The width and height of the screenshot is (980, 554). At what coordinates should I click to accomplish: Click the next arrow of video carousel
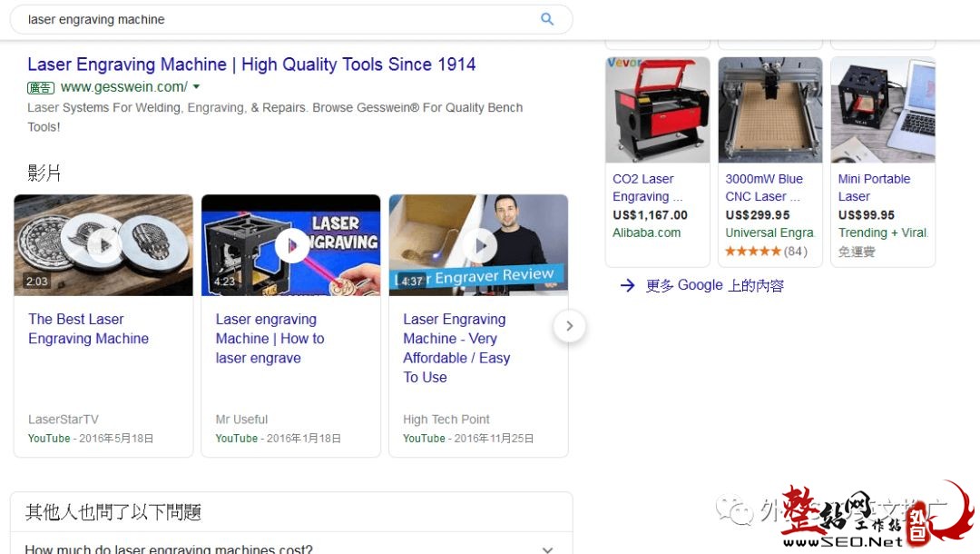[569, 326]
